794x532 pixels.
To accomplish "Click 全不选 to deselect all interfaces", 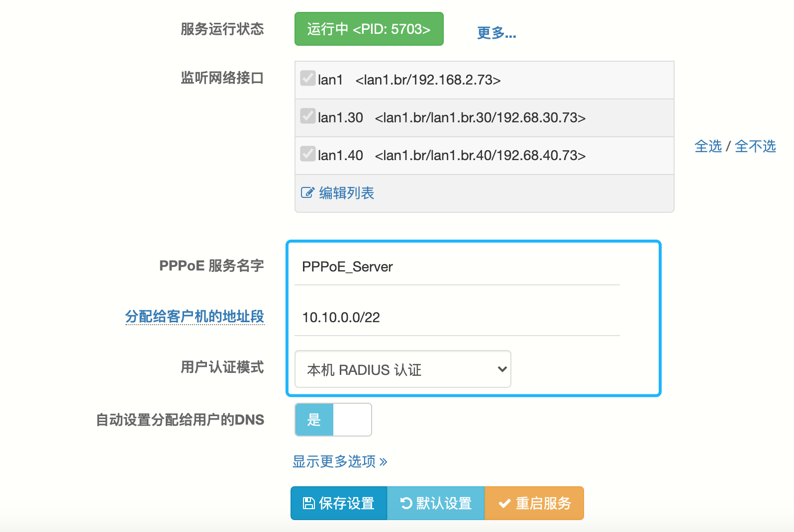I will [755, 146].
